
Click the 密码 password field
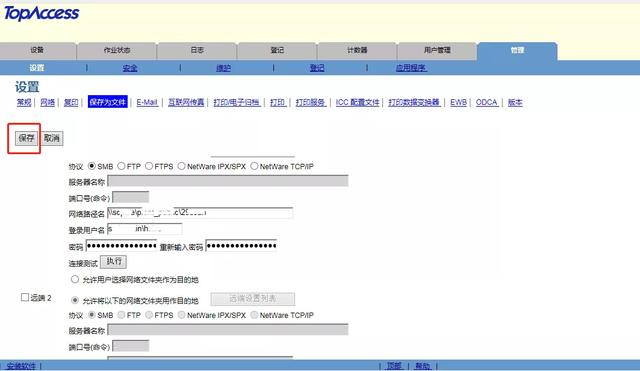pos(121,245)
